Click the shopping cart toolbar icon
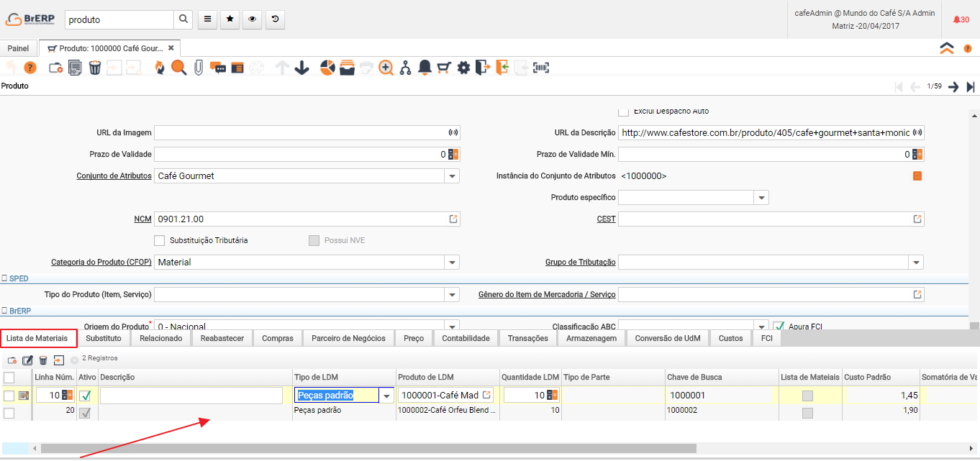 click(x=444, y=68)
